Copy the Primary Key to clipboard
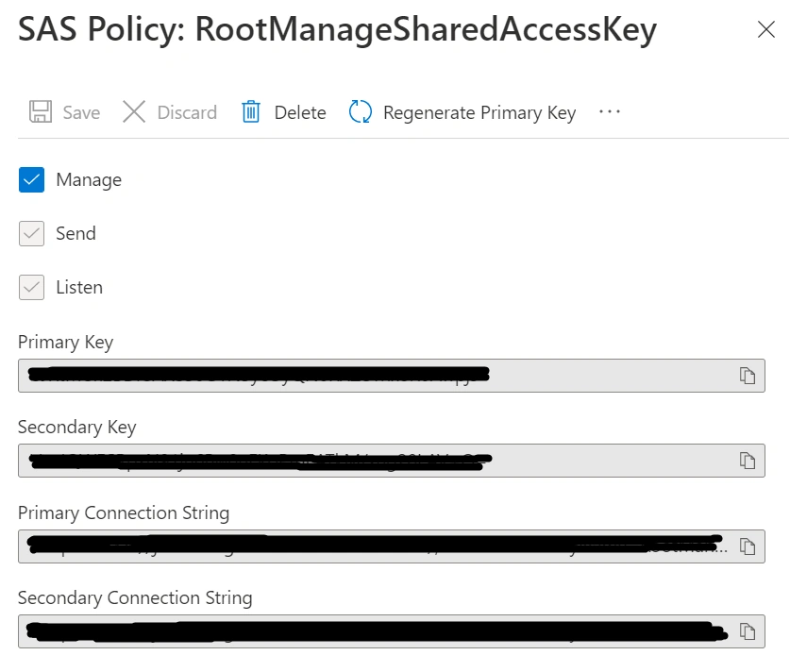This screenshot has width=790, height=672. pyautogui.click(x=748, y=376)
